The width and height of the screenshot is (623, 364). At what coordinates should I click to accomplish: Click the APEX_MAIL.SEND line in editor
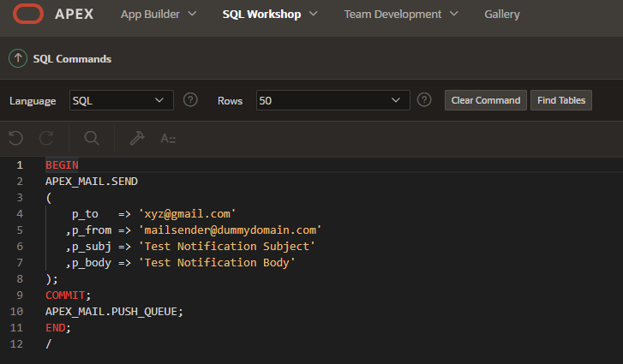92,182
